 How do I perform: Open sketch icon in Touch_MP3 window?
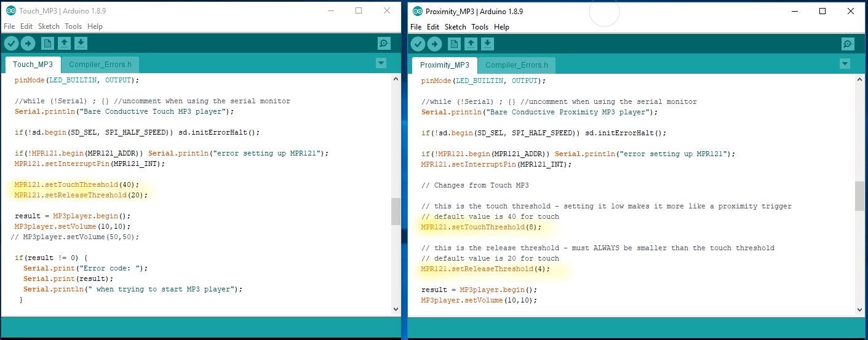pyautogui.click(x=64, y=43)
